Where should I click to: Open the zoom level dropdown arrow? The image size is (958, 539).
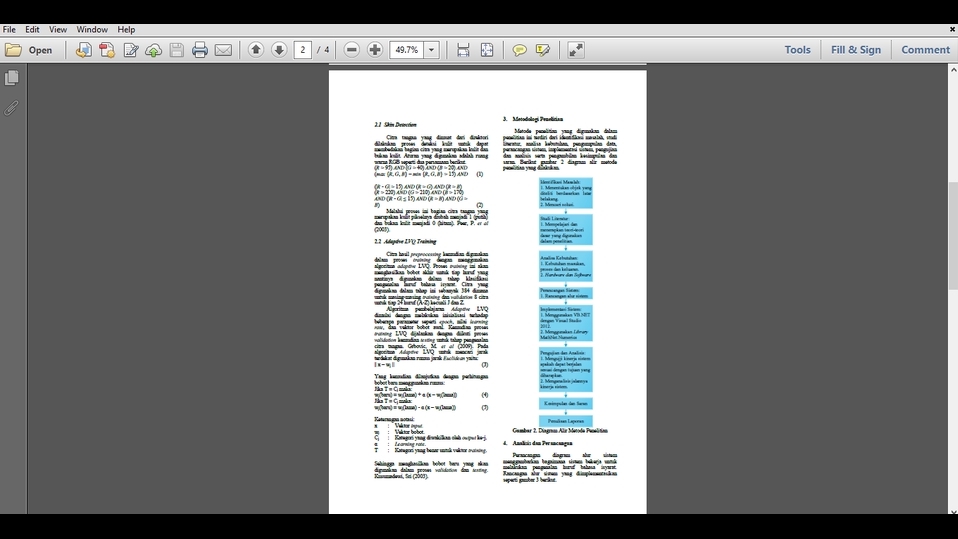pyautogui.click(x=431, y=50)
